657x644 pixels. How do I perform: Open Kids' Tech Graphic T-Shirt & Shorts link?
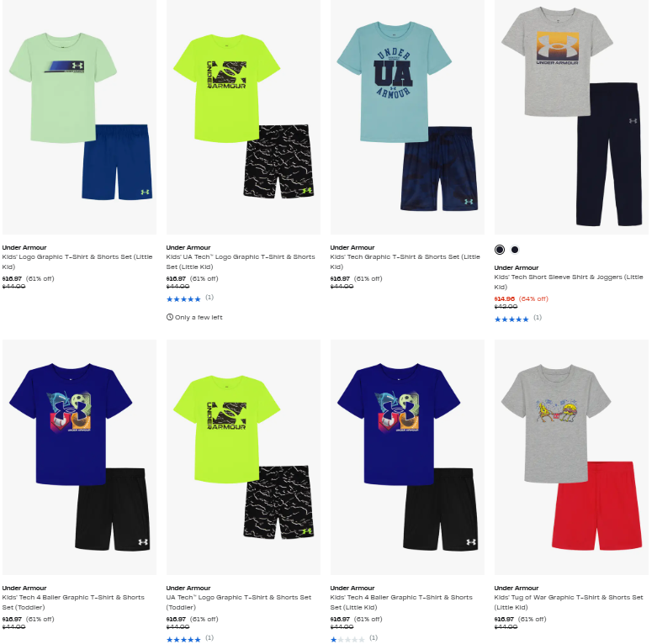405,261
